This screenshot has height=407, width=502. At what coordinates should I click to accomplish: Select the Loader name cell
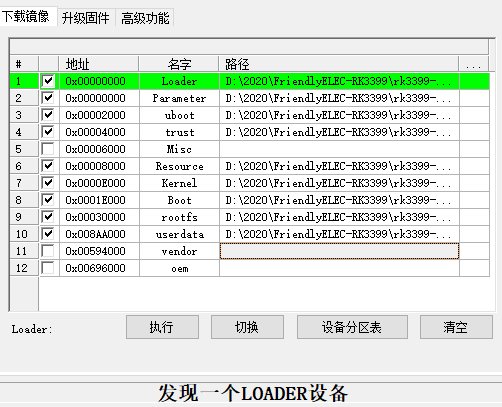179,81
